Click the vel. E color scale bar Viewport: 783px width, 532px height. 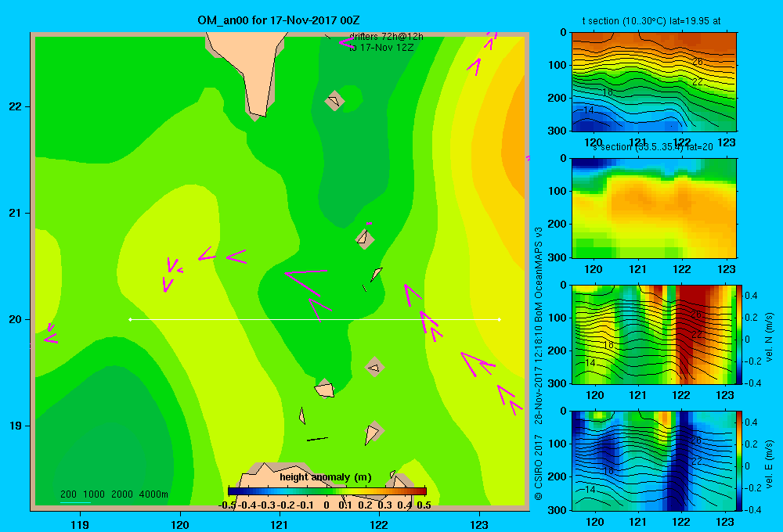[x=740, y=461]
